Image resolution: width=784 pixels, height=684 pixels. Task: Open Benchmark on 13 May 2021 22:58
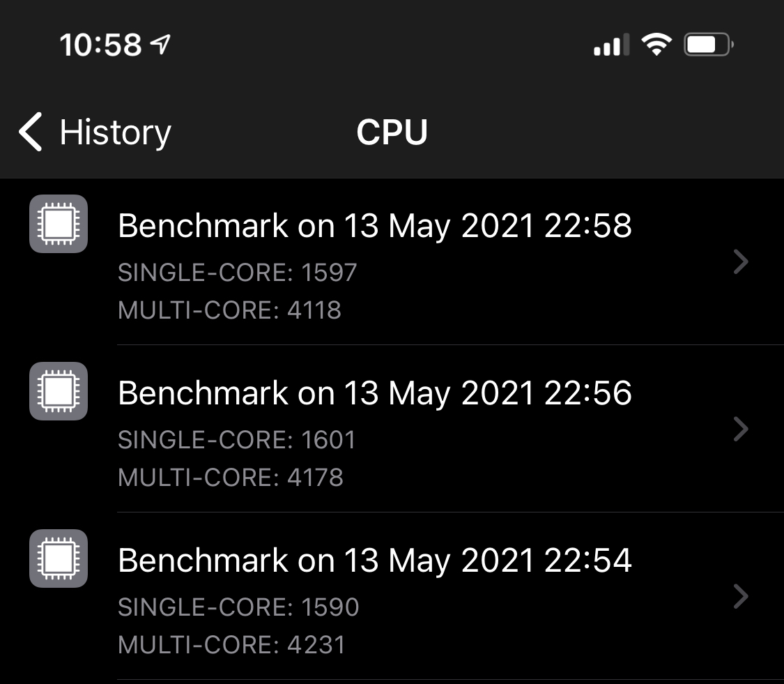coord(375,226)
